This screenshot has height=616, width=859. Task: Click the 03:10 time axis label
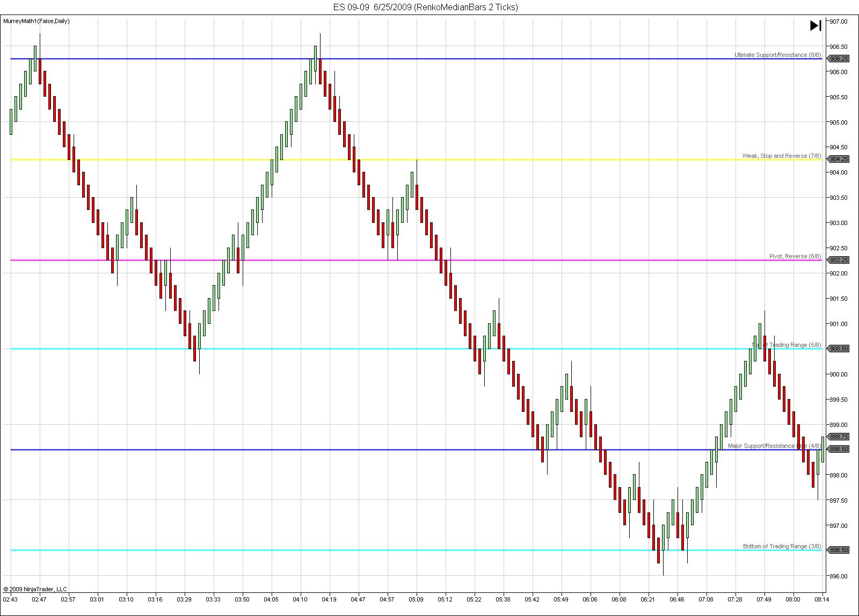click(x=126, y=599)
